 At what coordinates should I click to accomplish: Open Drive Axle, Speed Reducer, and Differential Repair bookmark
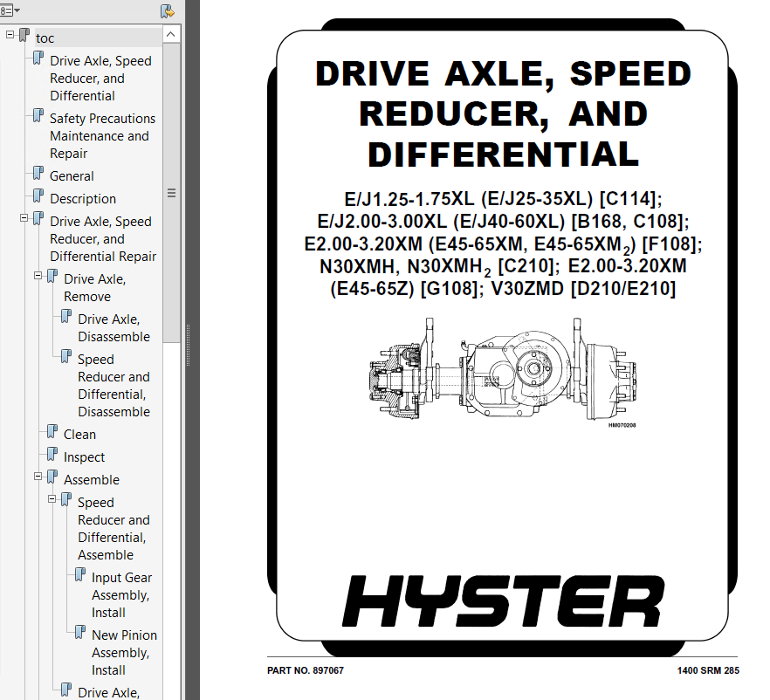(x=103, y=239)
